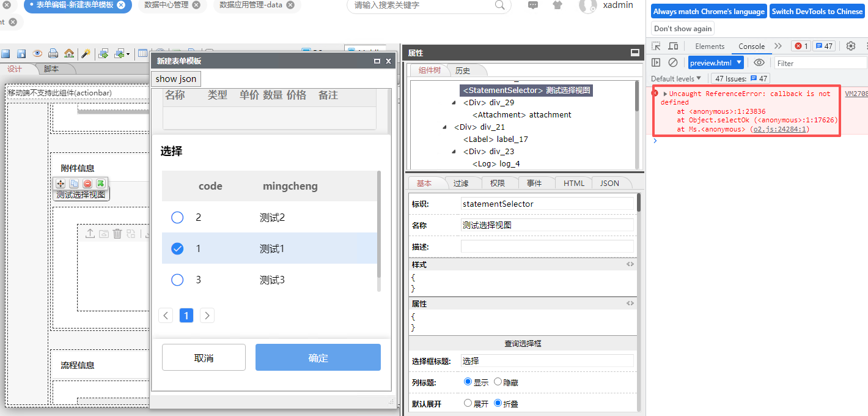Click the eye preview icon on the toolbar

click(x=38, y=53)
